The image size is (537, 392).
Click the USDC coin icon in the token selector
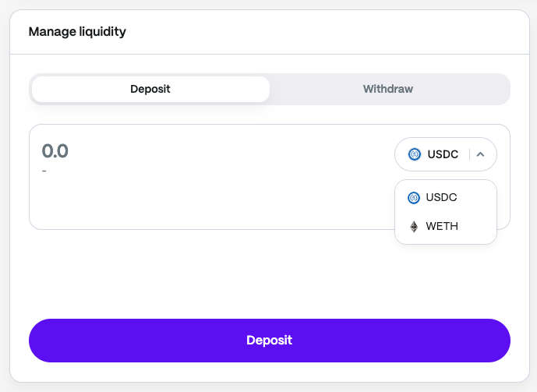(414, 154)
